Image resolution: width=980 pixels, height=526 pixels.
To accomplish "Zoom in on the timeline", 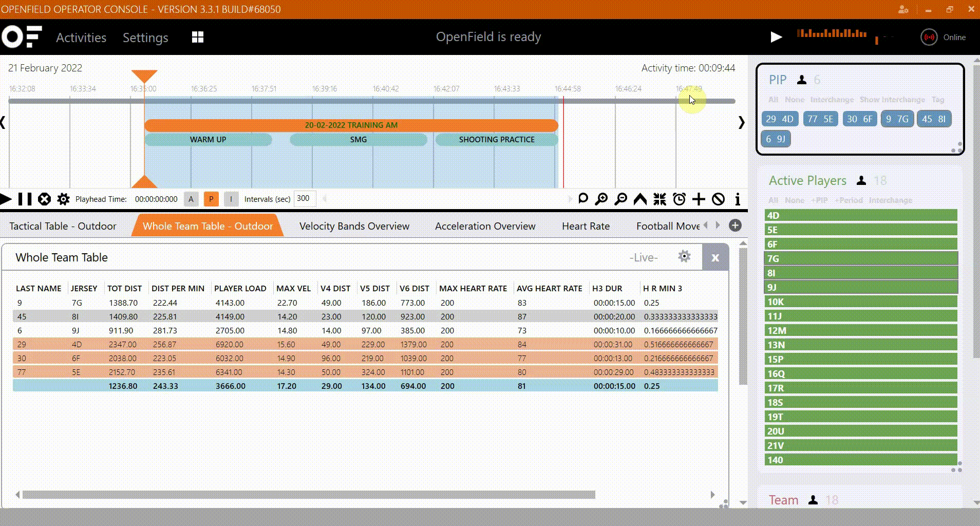I will click(x=601, y=199).
